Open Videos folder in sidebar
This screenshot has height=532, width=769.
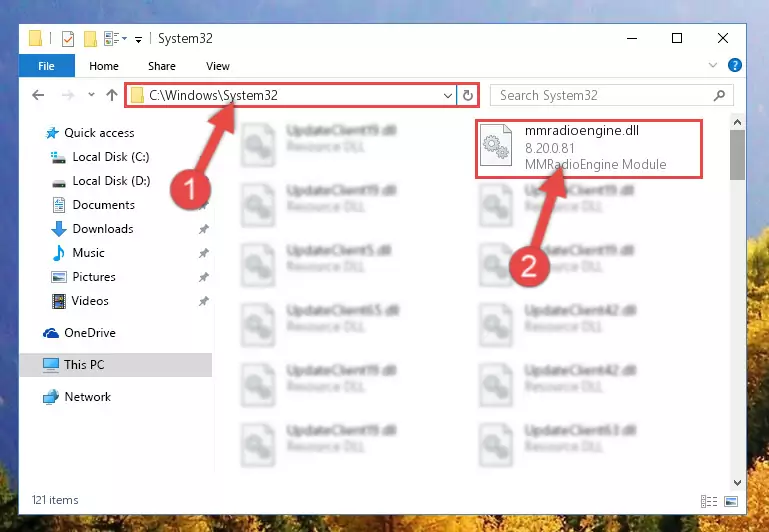point(90,301)
